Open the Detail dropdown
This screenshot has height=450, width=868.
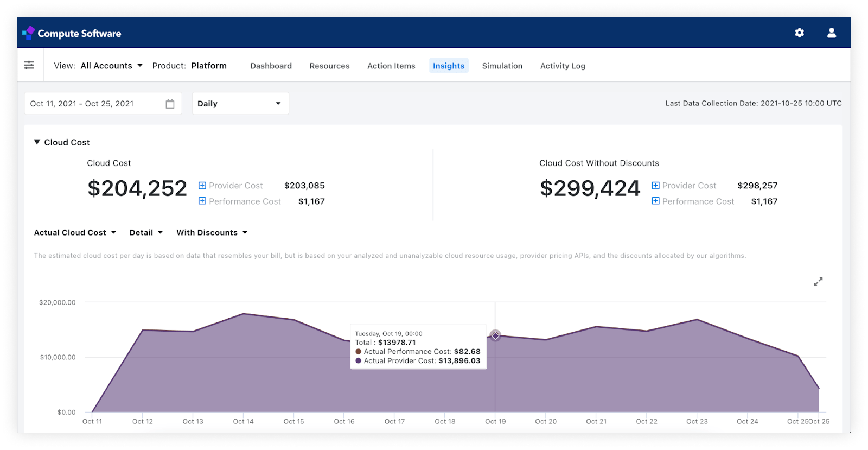click(146, 232)
